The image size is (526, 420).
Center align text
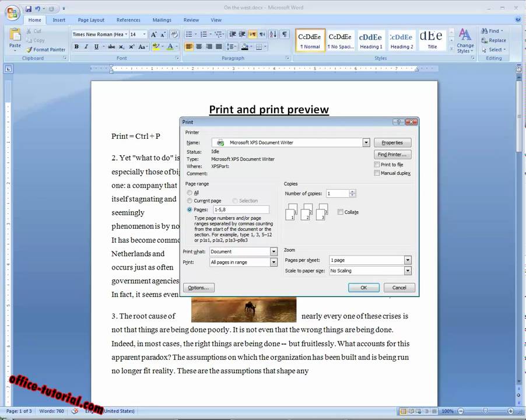[199, 47]
